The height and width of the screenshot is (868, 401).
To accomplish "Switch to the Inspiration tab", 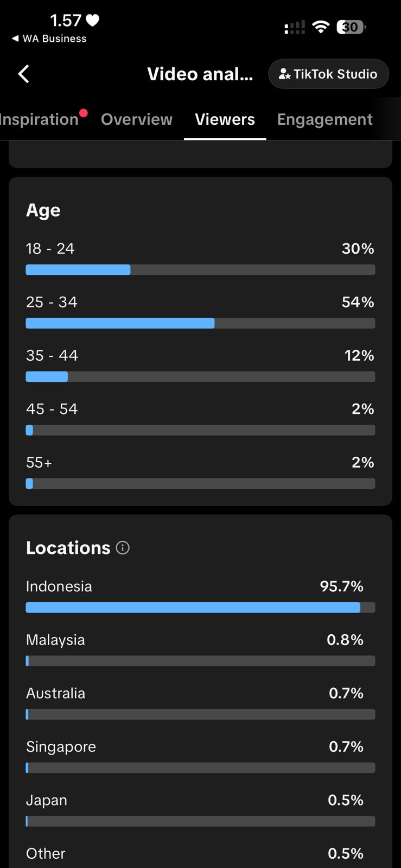I will (x=39, y=119).
